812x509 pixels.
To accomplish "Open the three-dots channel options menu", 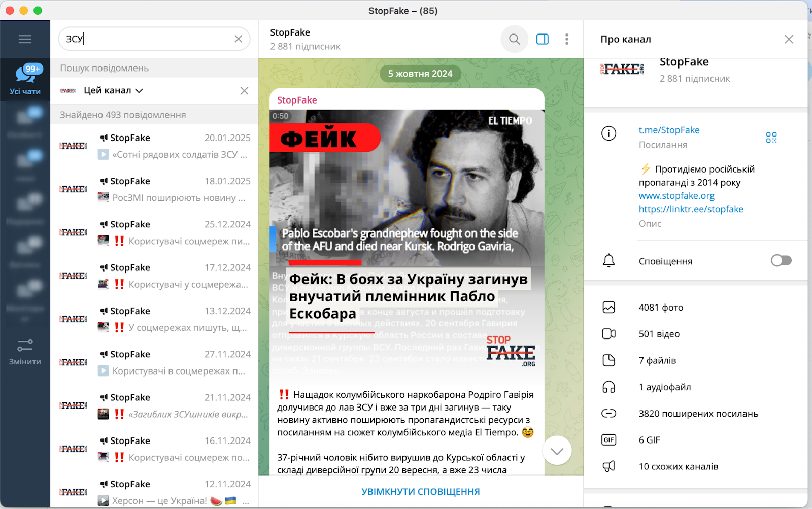I will 567,39.
